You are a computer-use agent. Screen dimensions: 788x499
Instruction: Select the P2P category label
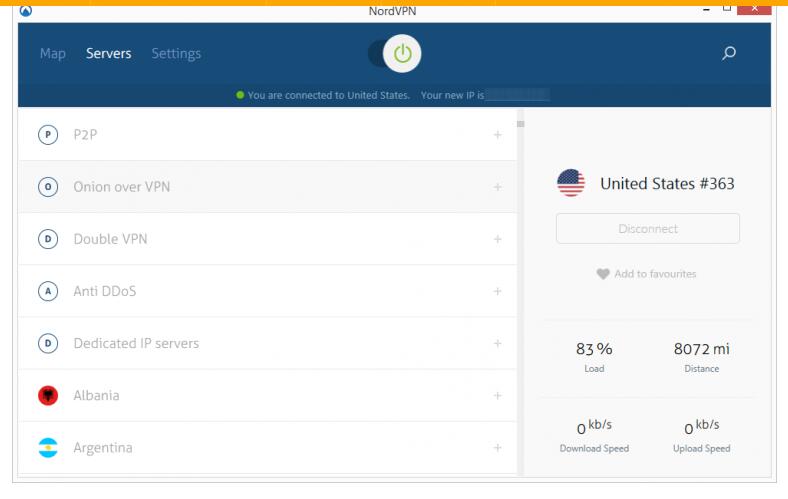pos(85,135)
